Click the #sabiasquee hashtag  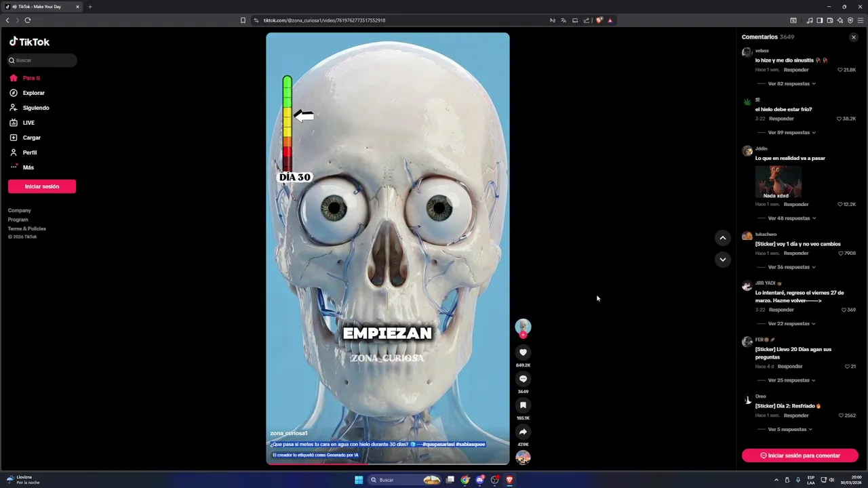pyautogui.click(x=471, y=444)
